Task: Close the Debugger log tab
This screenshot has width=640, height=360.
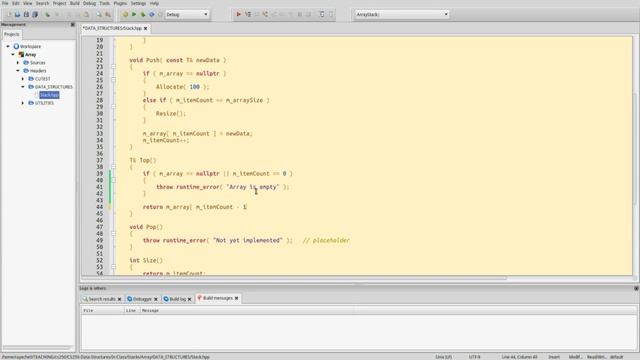Action: [156, 299]
